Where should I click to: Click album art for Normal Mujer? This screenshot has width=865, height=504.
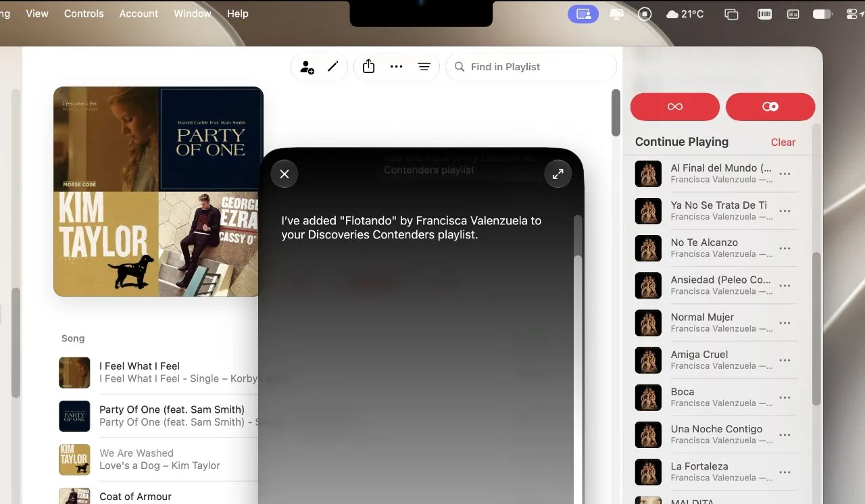[648, 323]
